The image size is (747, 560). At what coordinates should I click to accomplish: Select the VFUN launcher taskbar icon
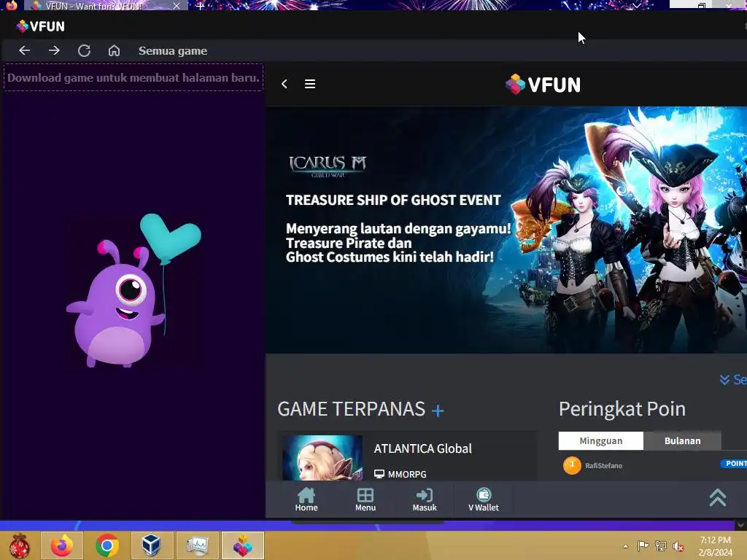[x=242, y=545]
